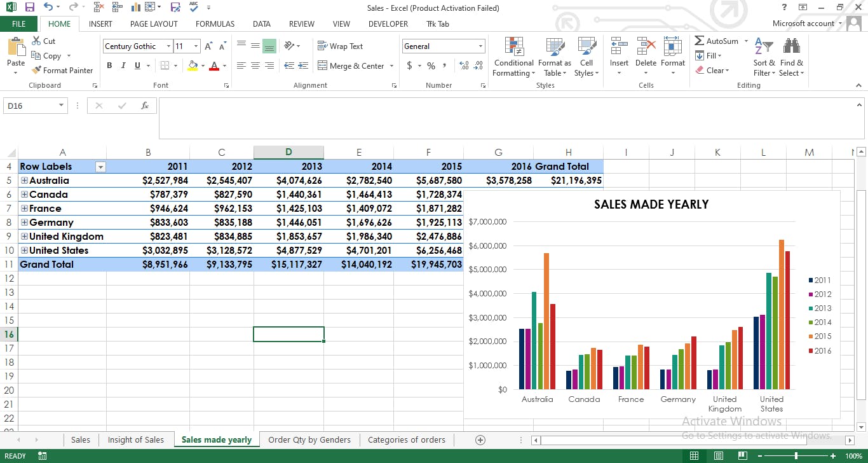Toggle underline formatting
868x463 pixels.
tap(137, 66)
